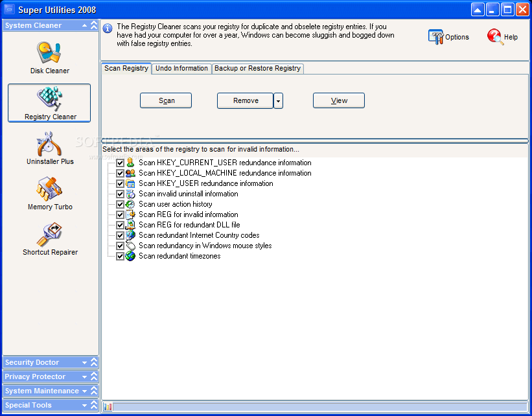Image resolution: width=532 pixels, height=416 pixels.
Task: Click the HKEY_LOCAL_MACHINE users icon
Action: 130,173
